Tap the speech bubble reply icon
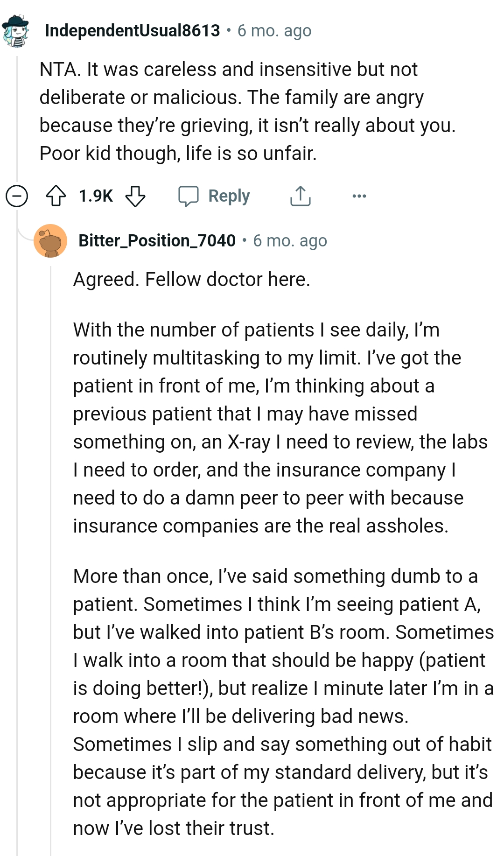504x856 pixels. (189, 196)
